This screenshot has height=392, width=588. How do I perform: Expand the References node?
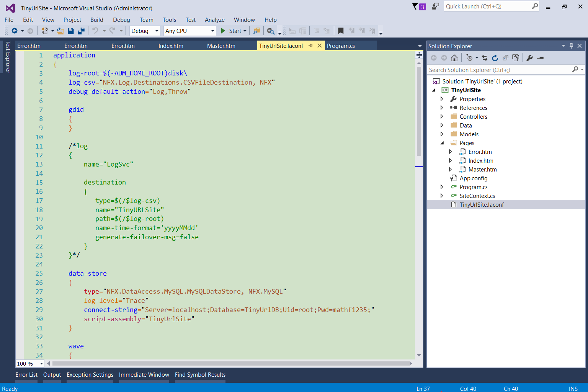pos(442,108)
